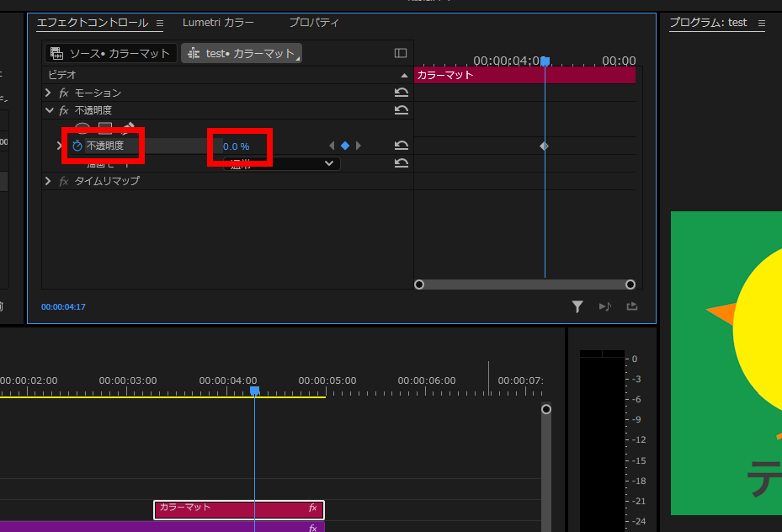This screenshot has width=782, height=532.
Task: Click the test•カラーマット button
Action: coord(242,53)
